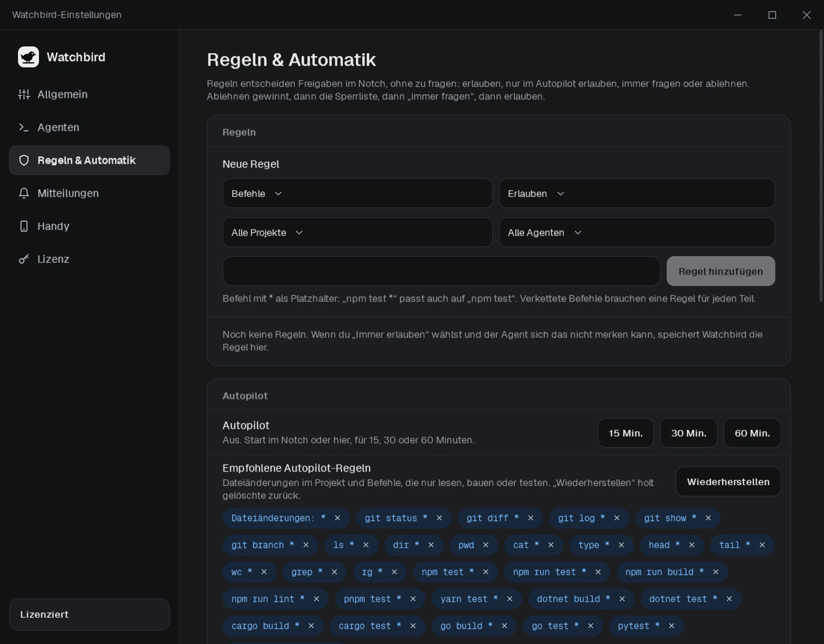This screenshot has height=644, width=824.
Task: Remove the pytest * rule chip
Action: coord(672,626)
